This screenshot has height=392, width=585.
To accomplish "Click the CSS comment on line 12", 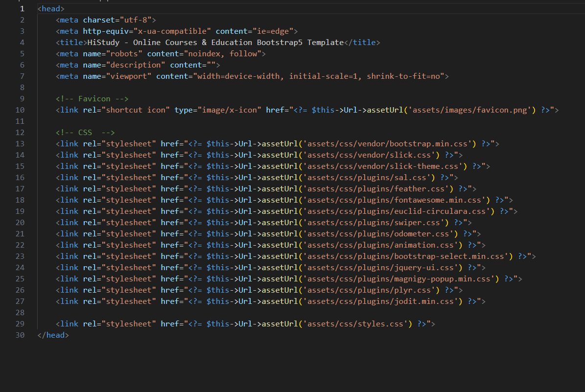I will tap(85, 133).
